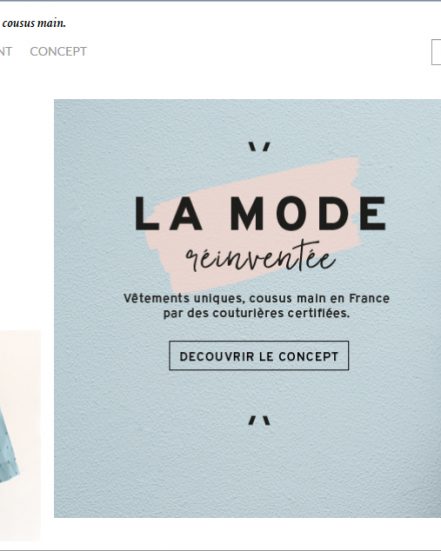Click the word CONCEPT inside the banner button
The image size is (441, 551).
[309, 356]
